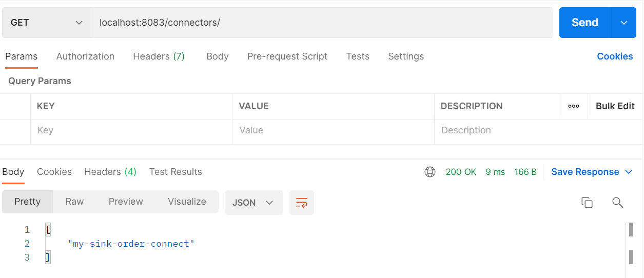The image size is (644, 278).
Task: Open the Test Results response tab
Action: pos(175,172)
